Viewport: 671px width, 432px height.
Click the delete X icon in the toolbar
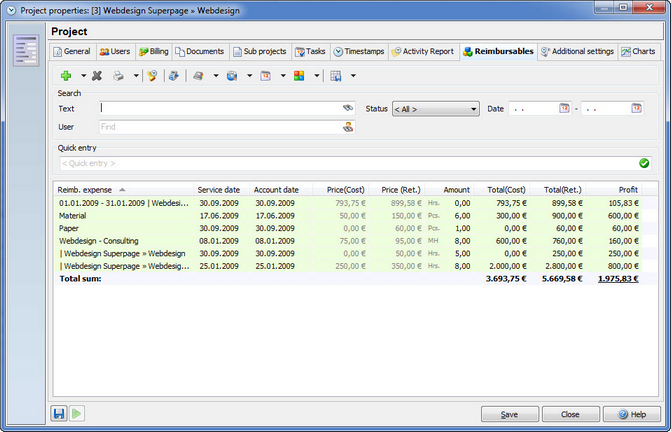click(97, 76)
